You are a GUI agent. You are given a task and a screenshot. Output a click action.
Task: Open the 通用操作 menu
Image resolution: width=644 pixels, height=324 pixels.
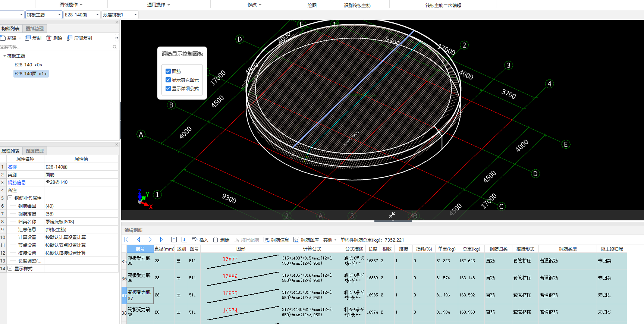point(158,5)
